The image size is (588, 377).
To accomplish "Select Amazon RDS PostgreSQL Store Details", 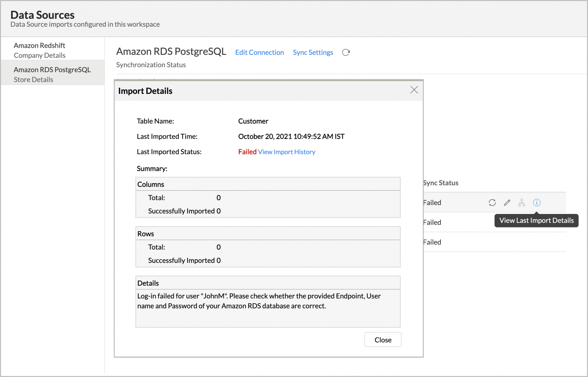I will coord(53,74).
